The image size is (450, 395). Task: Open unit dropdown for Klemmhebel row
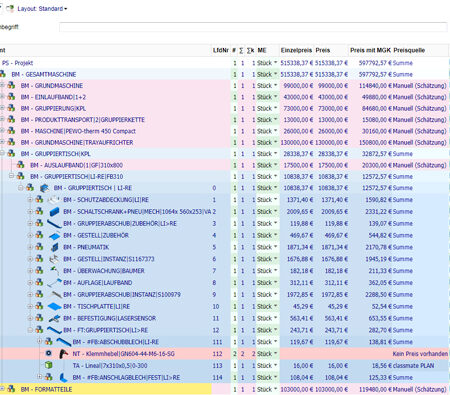275,353
